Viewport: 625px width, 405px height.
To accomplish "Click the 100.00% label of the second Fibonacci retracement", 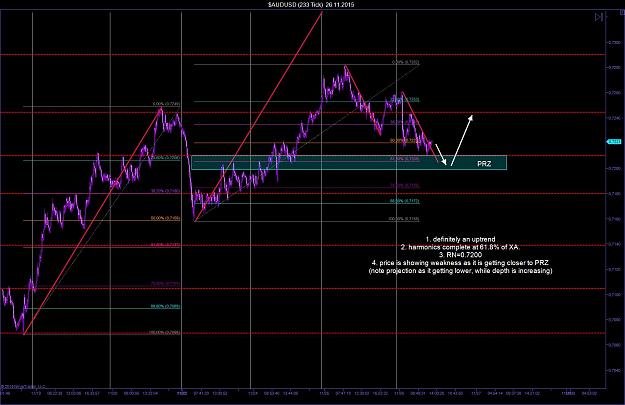I will click(x=404, y=219).
